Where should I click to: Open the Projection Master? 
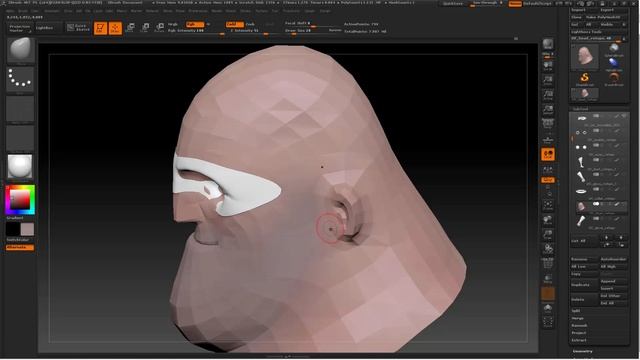tap(20, 28)
